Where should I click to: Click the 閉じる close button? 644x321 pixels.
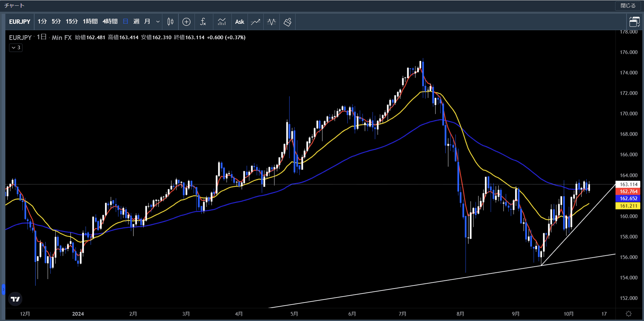pos(628,6)
